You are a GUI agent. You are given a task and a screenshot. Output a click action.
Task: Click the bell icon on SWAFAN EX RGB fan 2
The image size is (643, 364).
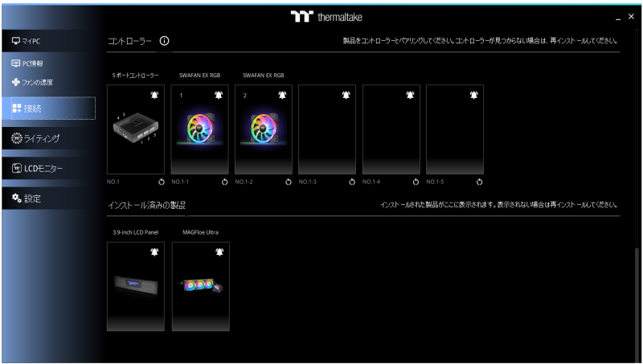(281, 95)
